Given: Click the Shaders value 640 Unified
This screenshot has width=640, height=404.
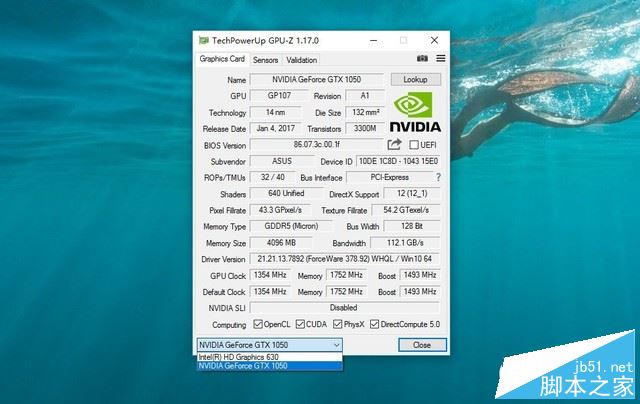Looking at the screenshot, I should coord(286,193).
